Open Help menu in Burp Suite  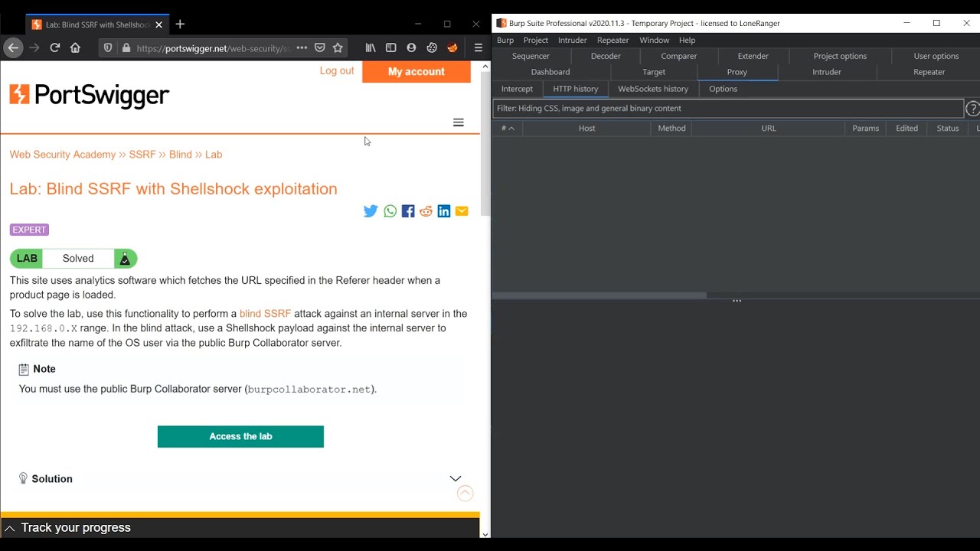(688, 40)
